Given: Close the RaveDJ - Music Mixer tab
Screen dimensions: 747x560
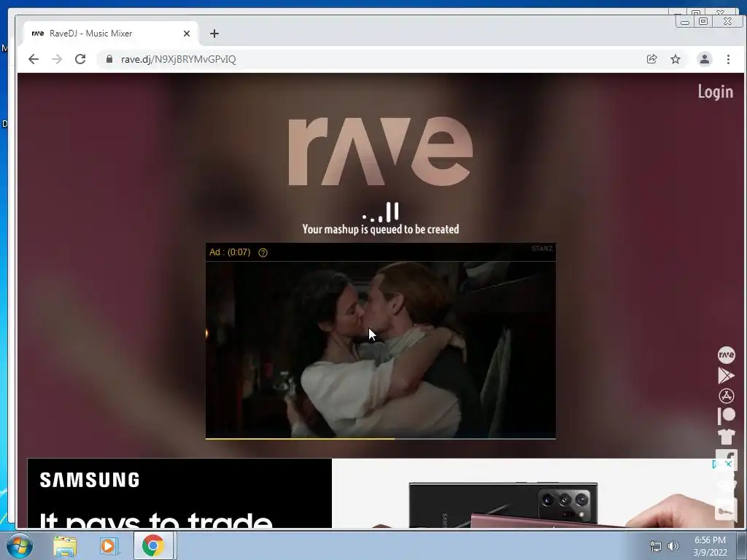Looking at the screenshot, I should (x=187, y=34).
